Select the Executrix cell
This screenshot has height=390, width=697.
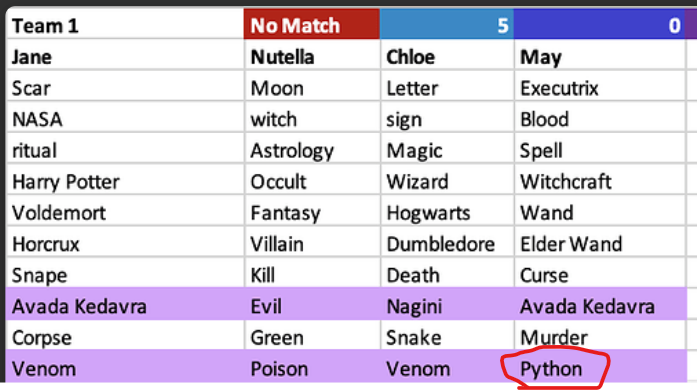[600, 88]
